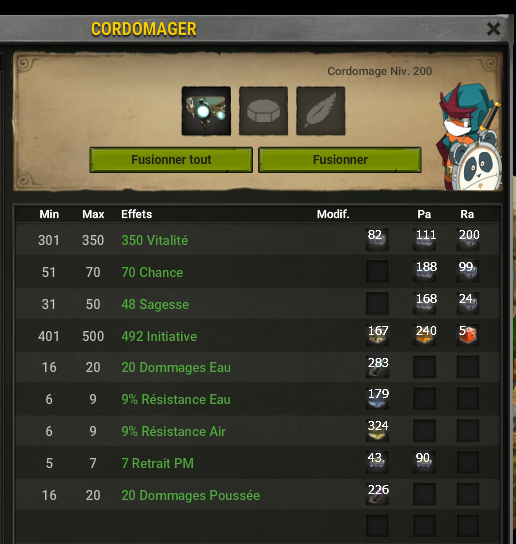Use the Ra Sagesse rune with 24
This screenshot has width=516, height=544.
(x=468, y=303)
